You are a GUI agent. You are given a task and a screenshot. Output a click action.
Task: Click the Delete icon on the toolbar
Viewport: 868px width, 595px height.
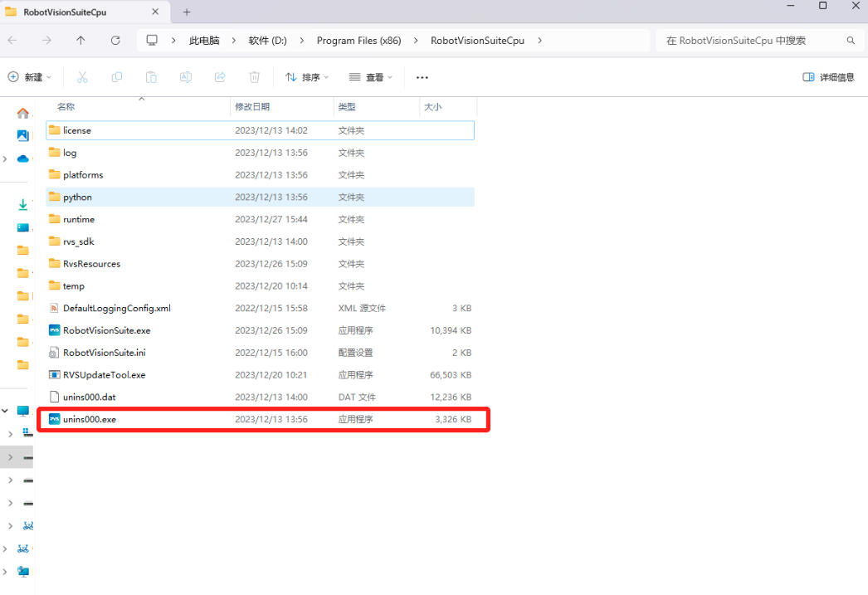click(x=254, y=77)
